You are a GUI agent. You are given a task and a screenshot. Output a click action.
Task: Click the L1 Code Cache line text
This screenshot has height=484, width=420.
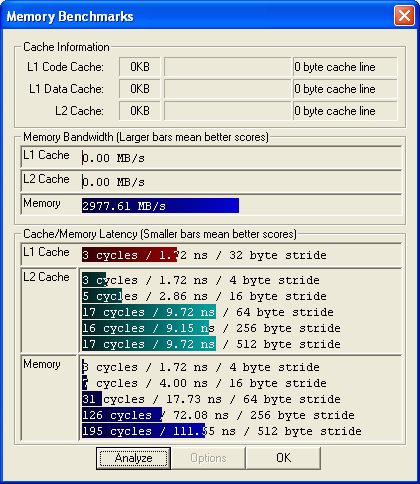pos(335,67)
